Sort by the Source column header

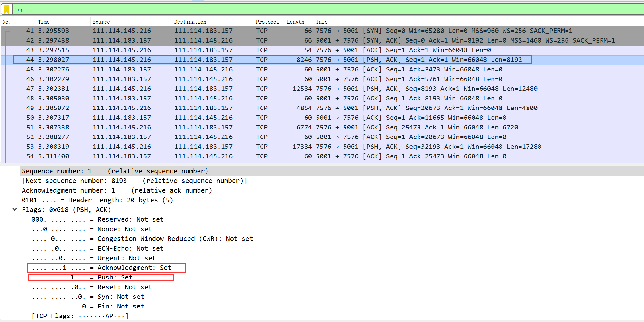pos(101,22)
